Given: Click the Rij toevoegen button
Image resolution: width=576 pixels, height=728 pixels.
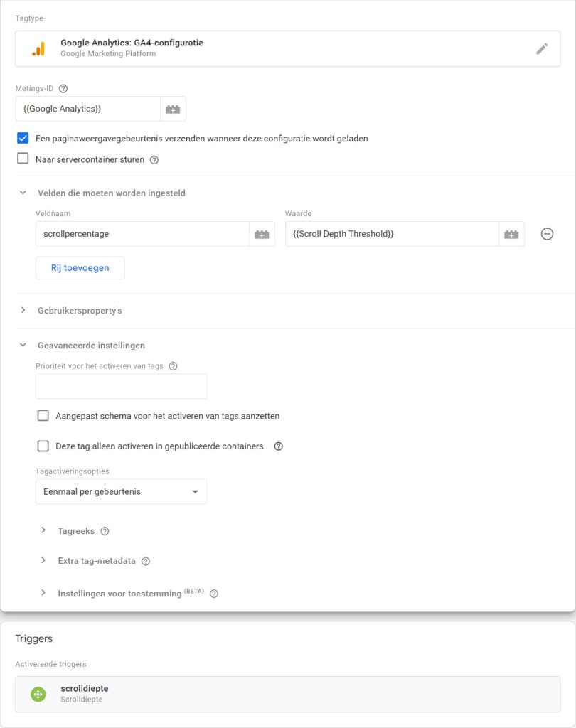Looking at the screenshot, I should (x=80, y=268).
